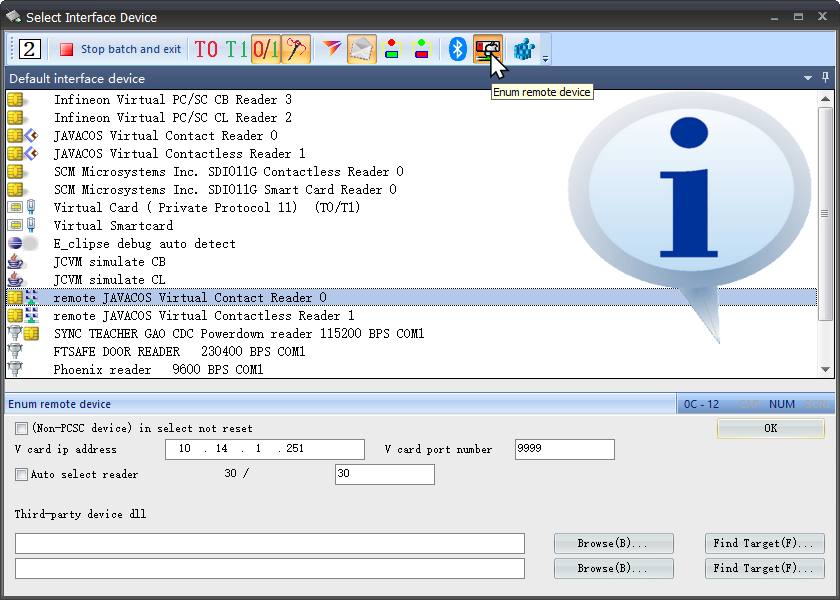Click the Bluetooth icon in toolbar

point(458,49)
